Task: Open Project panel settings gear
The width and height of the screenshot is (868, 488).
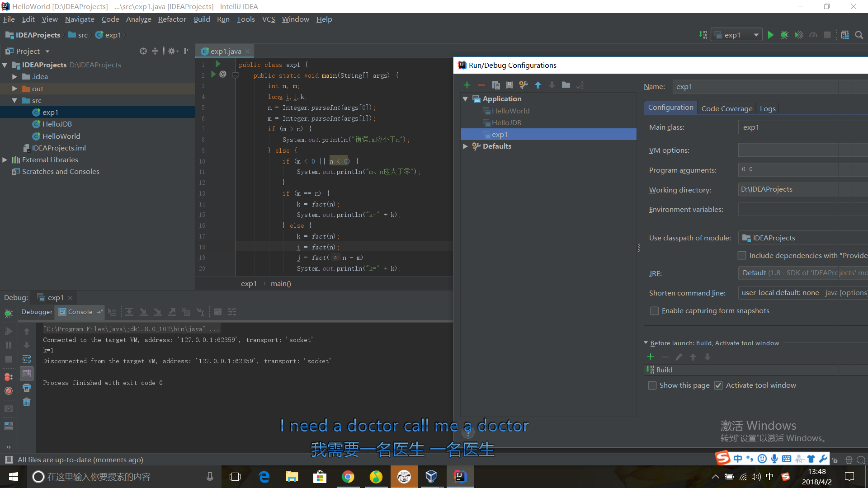Action: click(x=172, y=51)
